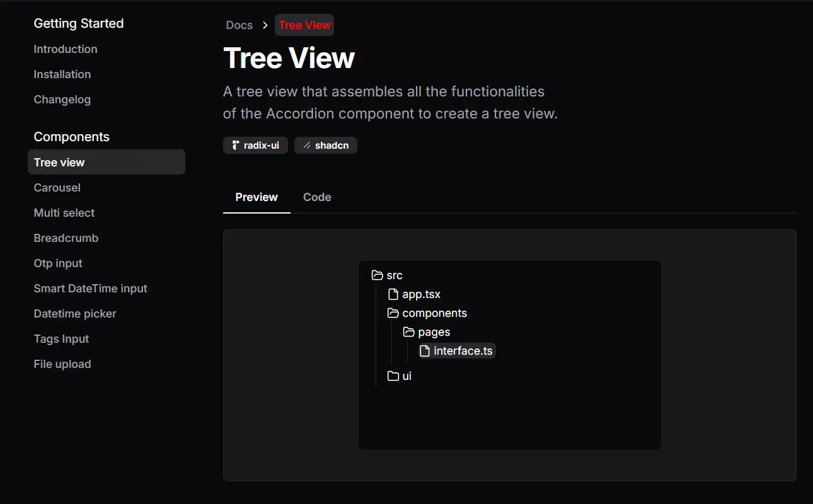Open the Carousel component page
813x504 pixels.
click(57, 187)
